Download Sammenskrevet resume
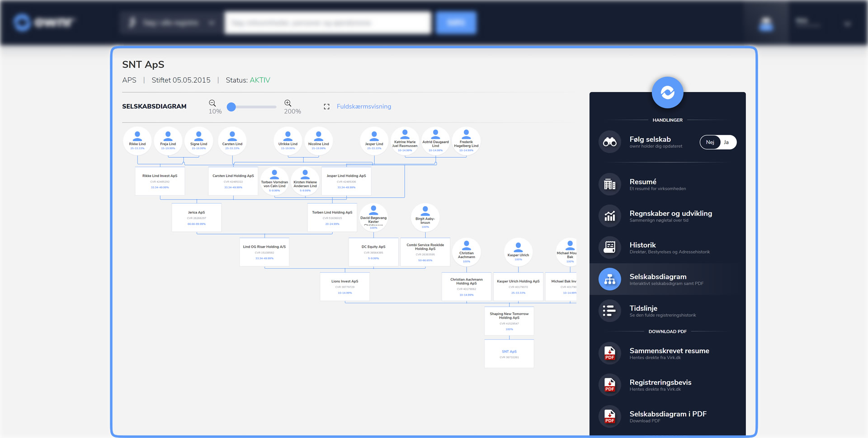The image size is (868, 438). tap(667, 353)
